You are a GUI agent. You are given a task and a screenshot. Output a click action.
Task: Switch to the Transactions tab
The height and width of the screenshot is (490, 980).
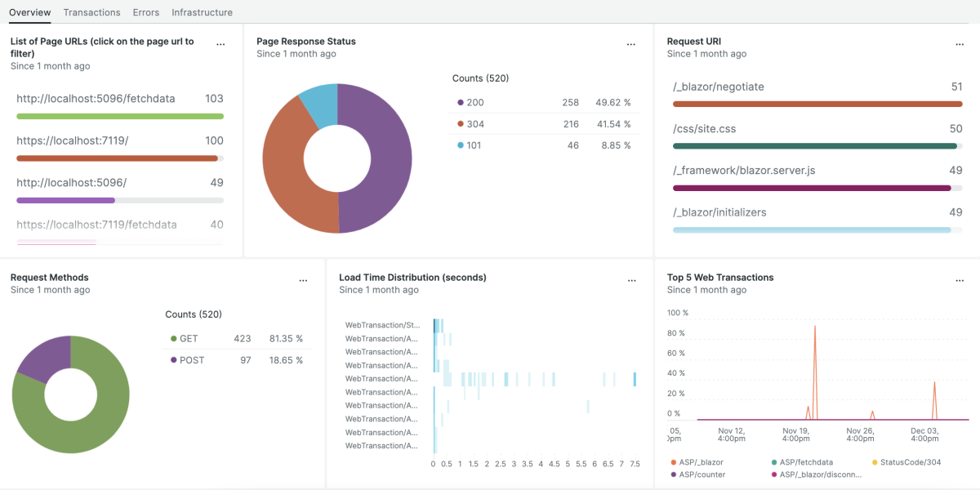tap(91, 12)
